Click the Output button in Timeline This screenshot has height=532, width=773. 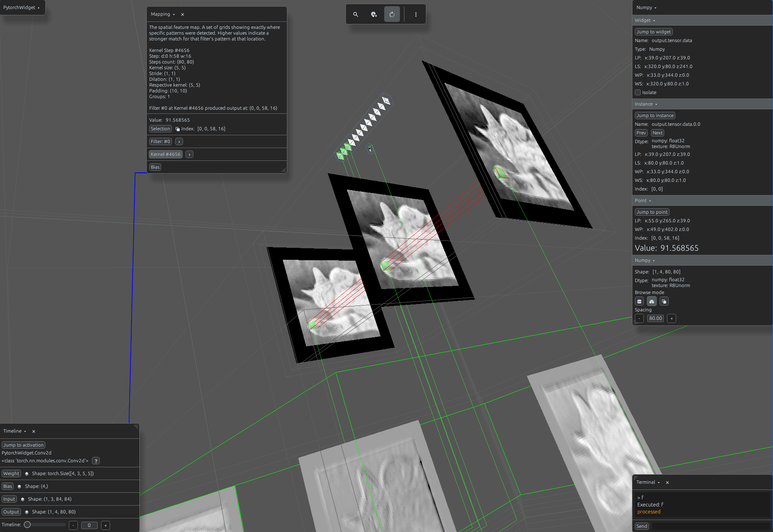click(x=11, y=512)
